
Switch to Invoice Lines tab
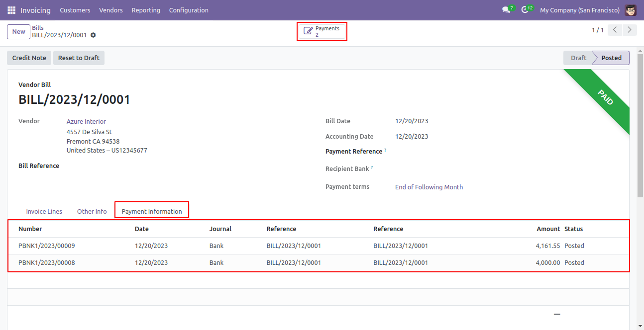(44, 211)
